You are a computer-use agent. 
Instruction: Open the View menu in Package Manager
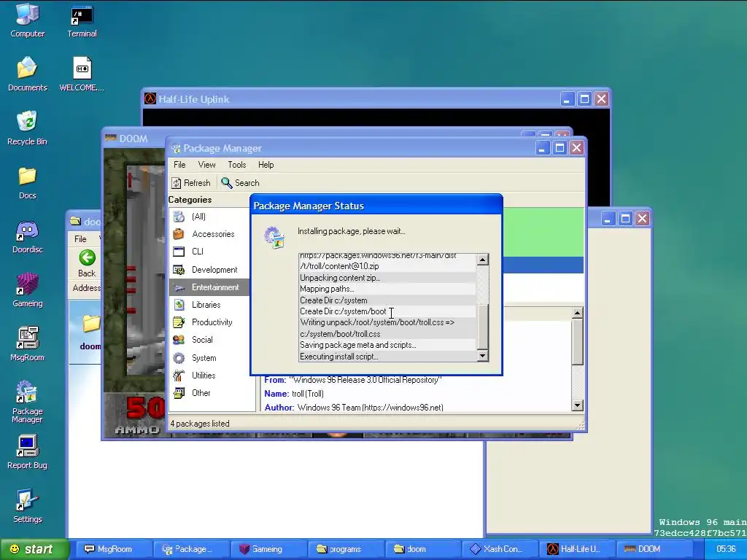(x=206, y=165)
